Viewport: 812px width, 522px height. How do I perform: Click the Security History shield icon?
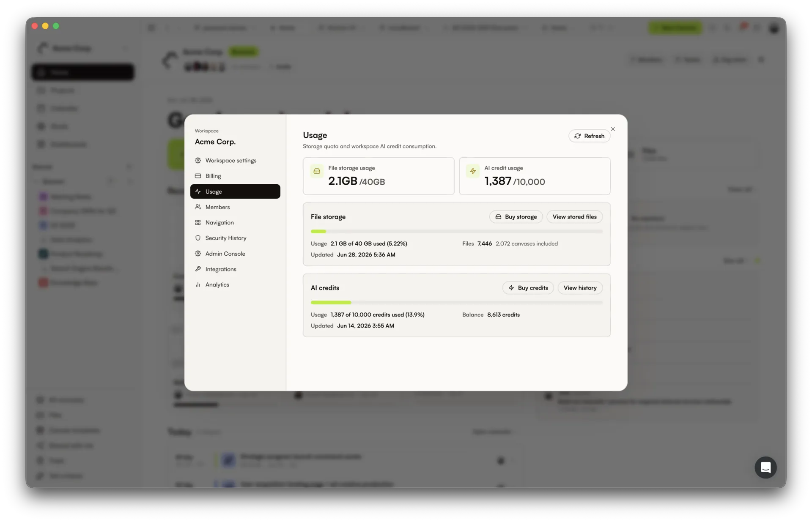click(x=198, y=238)
